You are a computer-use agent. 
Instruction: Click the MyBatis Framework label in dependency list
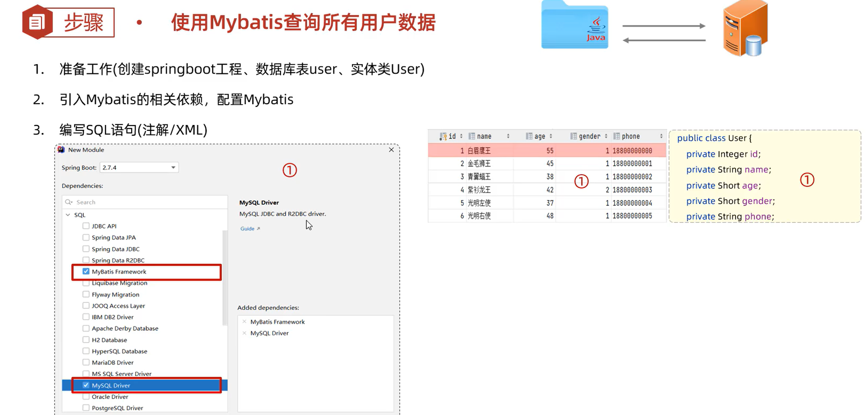(119, 272)
